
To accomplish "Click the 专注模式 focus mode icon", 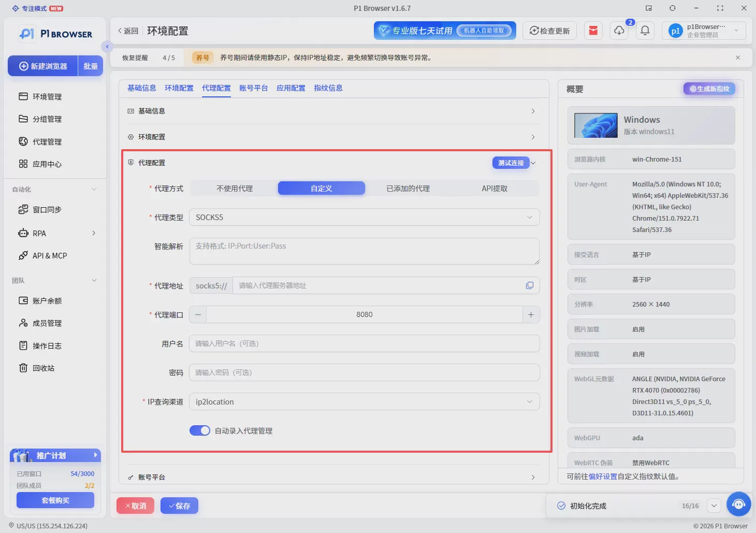I will tap(16, 8).
